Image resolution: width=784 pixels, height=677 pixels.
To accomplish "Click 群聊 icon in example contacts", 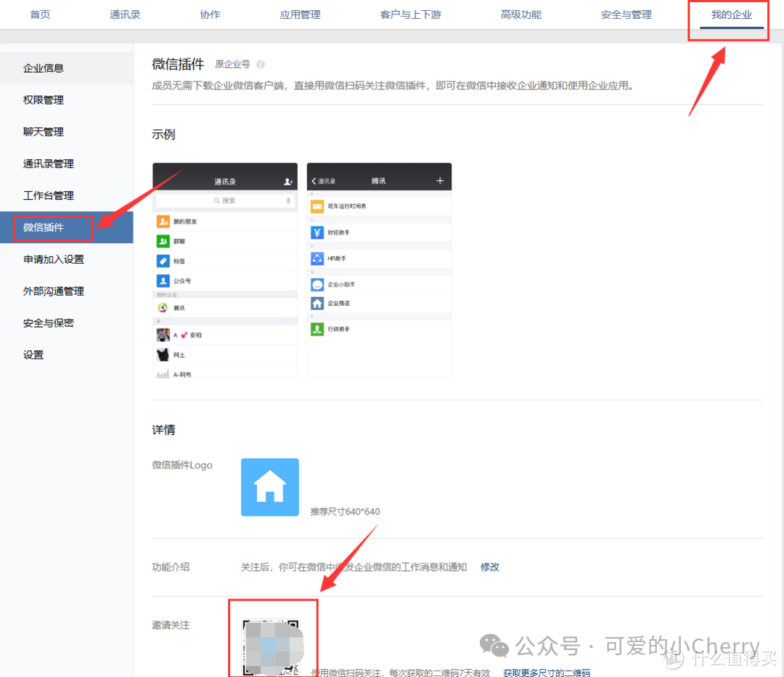I will pos(163,241).
